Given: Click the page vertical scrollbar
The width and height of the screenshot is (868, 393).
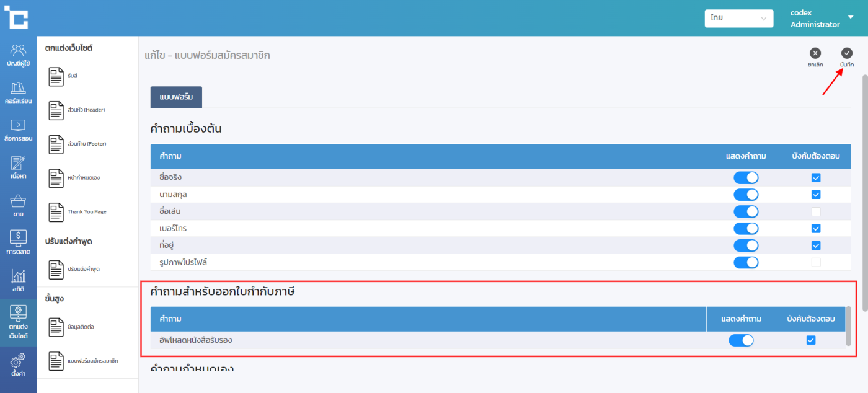Looking at the screenshot, I should click(x=864, y=186).
